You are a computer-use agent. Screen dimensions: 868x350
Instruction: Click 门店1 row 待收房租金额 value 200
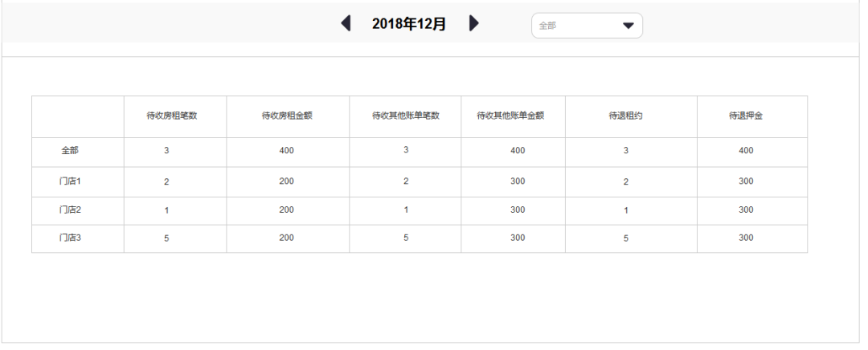pos(287,181)
